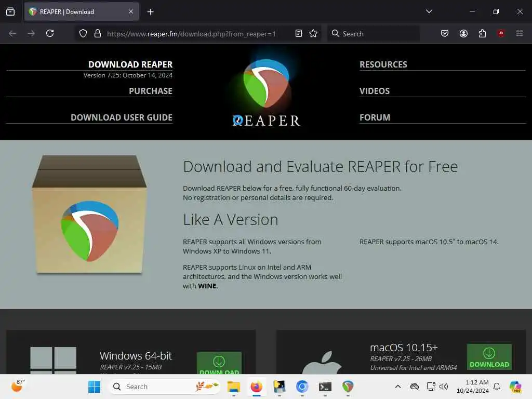Open the Copilot preview icon

point(515,387)
